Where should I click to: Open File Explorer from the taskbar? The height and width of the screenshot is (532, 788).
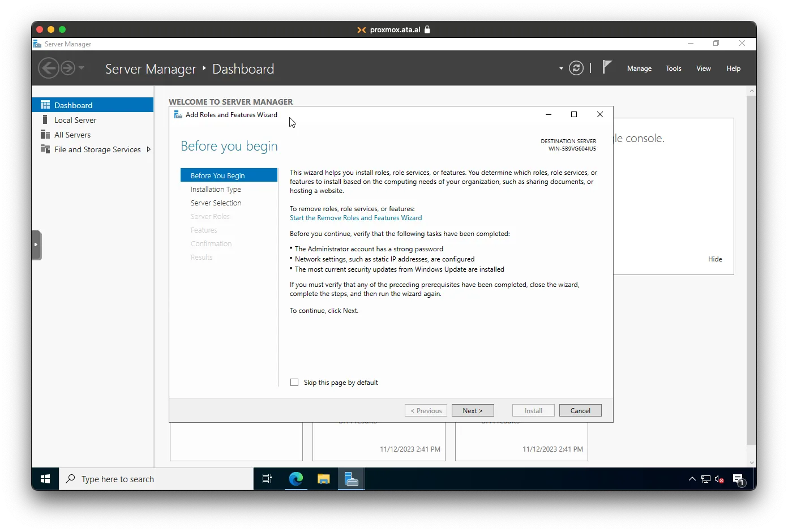(323, 479)
